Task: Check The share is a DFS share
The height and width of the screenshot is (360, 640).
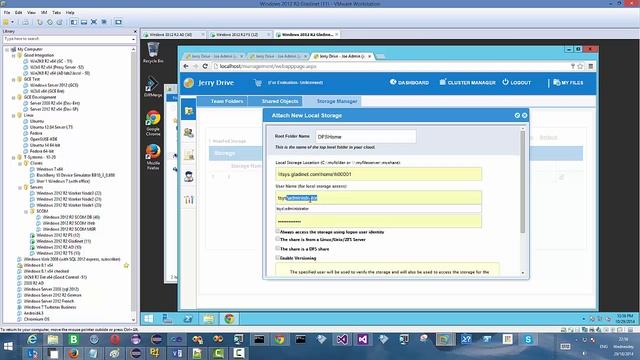Action: pos(278,248)
